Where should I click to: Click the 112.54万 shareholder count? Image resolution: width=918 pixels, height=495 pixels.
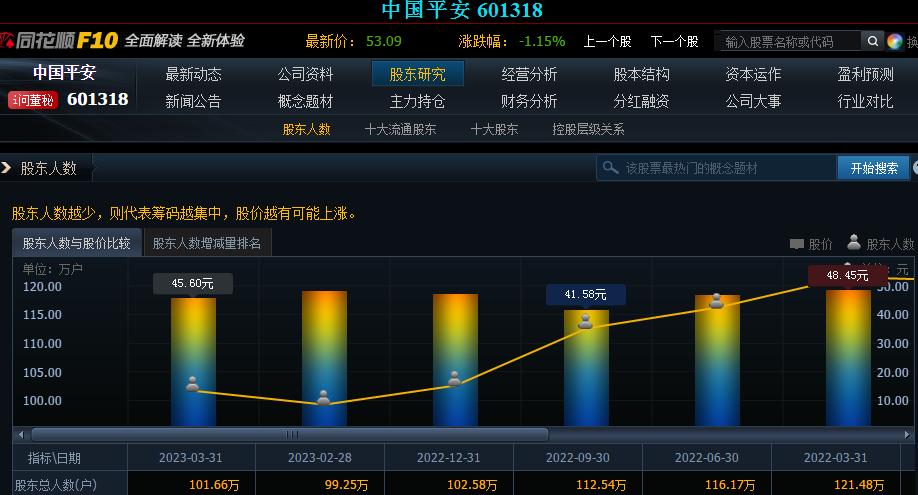click(x=601, y=485)
